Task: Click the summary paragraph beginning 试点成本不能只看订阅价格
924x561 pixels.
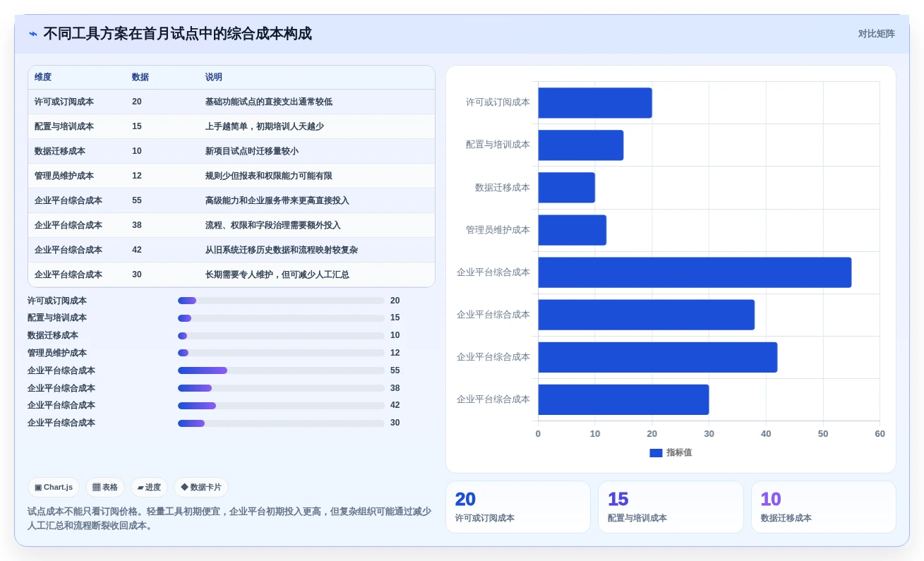Action: pos(229,519)
